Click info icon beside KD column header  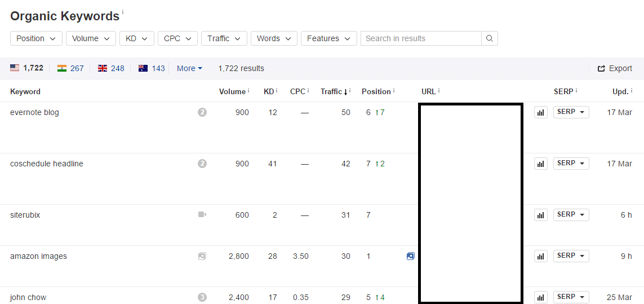[x=277, y=90]
